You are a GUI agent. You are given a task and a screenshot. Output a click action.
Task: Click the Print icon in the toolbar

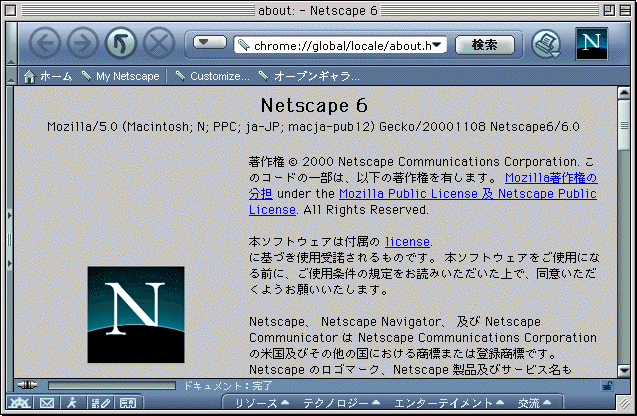pyautogui.click(x=546, y=44)
